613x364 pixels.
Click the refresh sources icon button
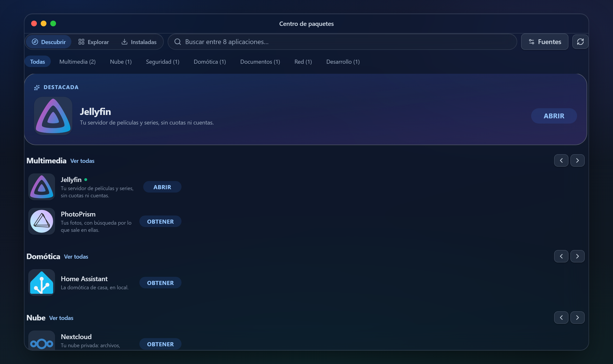click(x=580, y=42)
